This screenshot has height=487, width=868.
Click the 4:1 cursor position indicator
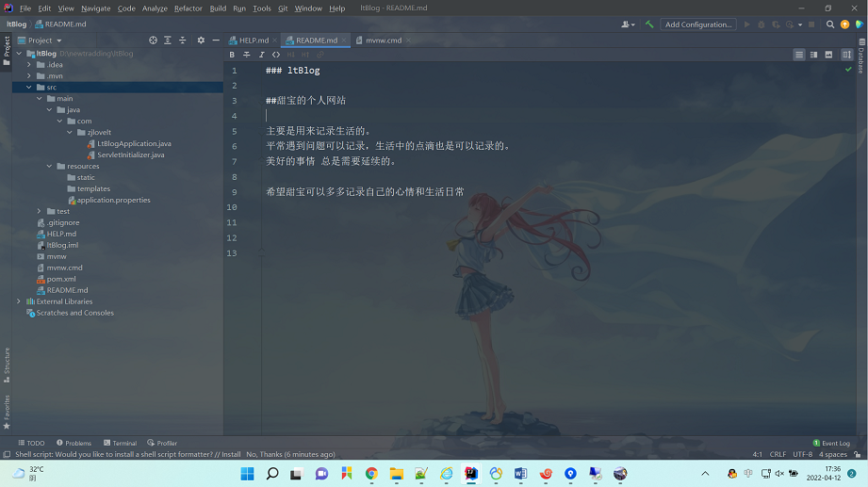[757, 454]
